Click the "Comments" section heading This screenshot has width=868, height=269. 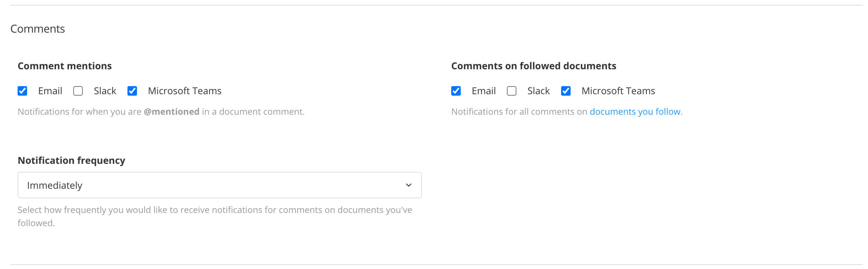coord(38,28)
